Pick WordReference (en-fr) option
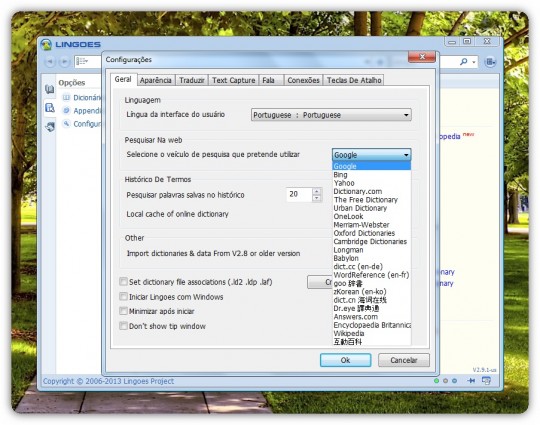 [372, 275]
